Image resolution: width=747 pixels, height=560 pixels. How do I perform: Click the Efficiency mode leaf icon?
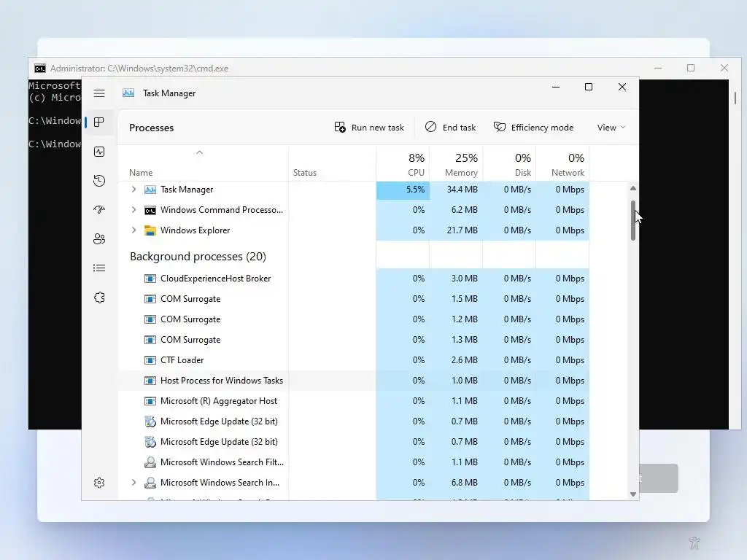click(x=499, y=127)
